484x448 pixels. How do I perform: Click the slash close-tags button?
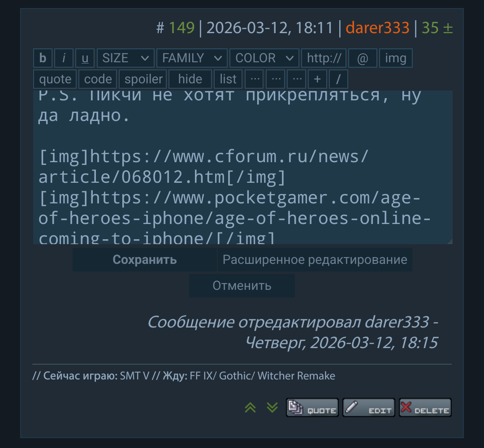point(338,79)
